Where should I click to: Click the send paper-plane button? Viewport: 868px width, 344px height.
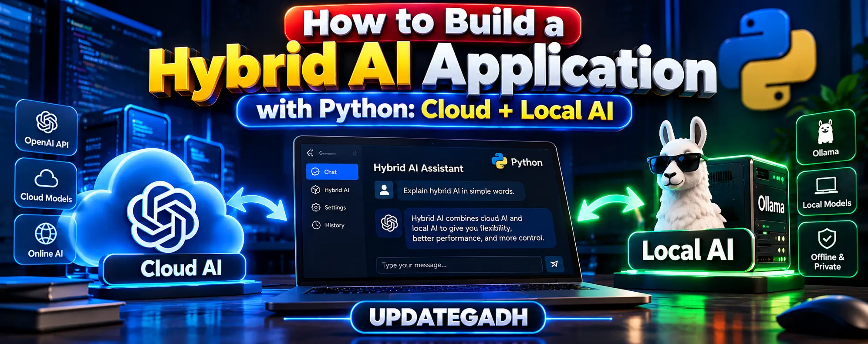coord(554,264)
